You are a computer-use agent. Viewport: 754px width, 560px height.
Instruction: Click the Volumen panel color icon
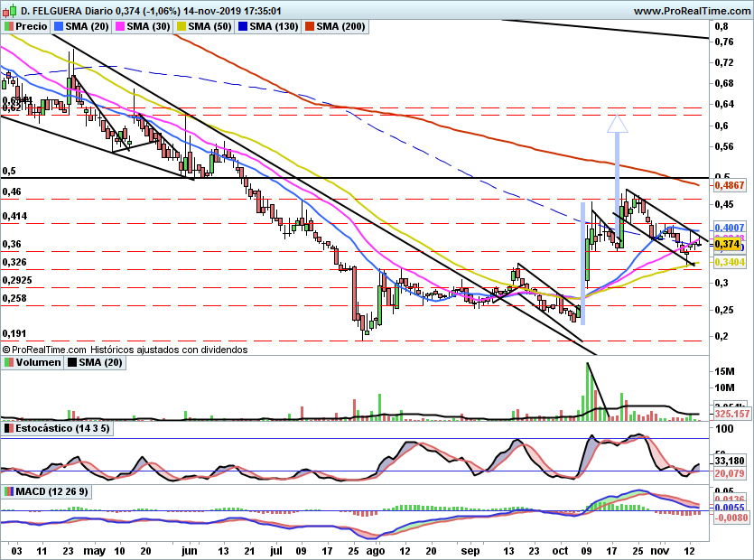pyautogui.click(x=9, y=362)
